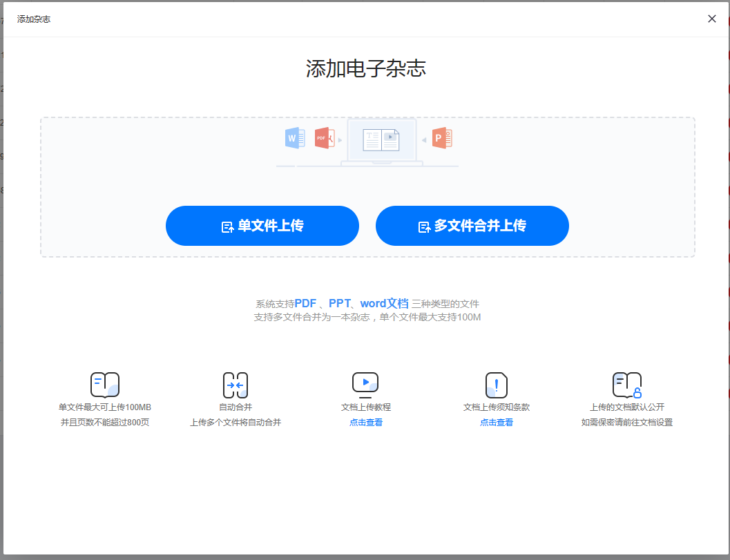Click the exclamation icon for upload terms
This screenshot has height=560, width=730.
click(496, 385)
